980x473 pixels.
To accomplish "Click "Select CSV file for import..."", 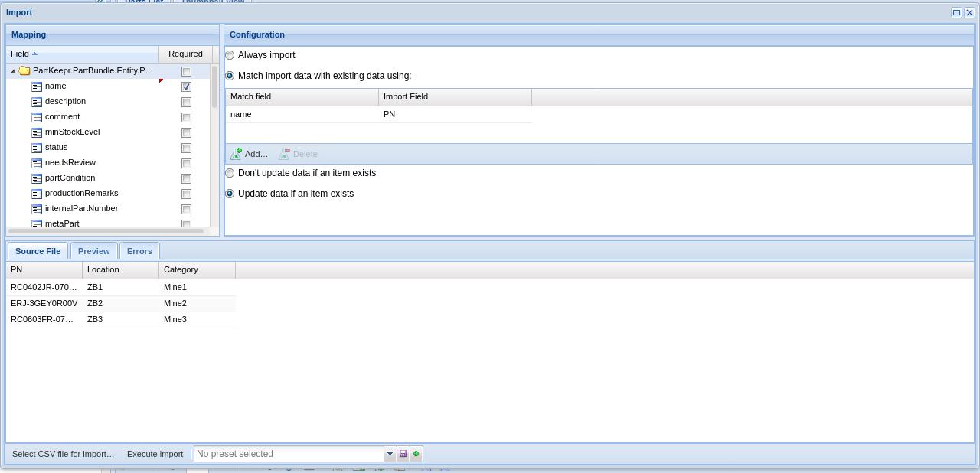I will 64,454.
